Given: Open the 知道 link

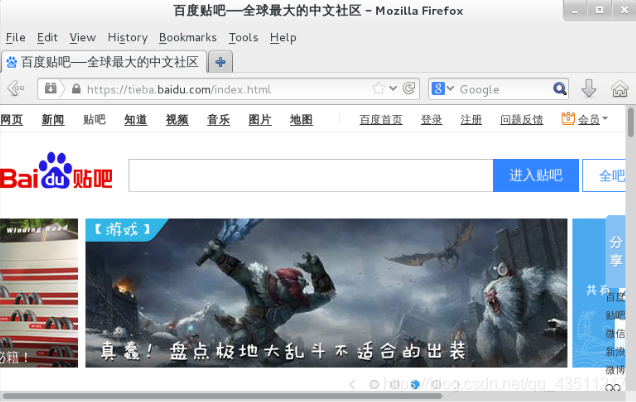Looking at the screenshot, I should (135, 120).
